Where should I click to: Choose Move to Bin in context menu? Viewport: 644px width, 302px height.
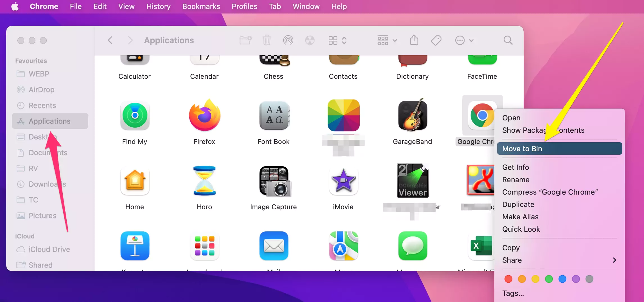coord(559,148)
